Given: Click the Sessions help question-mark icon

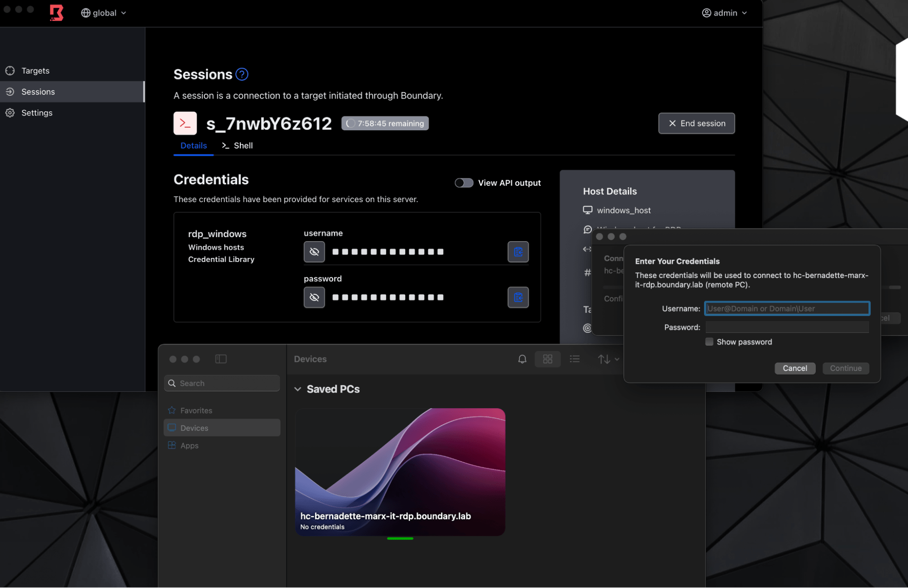Looking at the screenshot, I should (x=242, y=74).
